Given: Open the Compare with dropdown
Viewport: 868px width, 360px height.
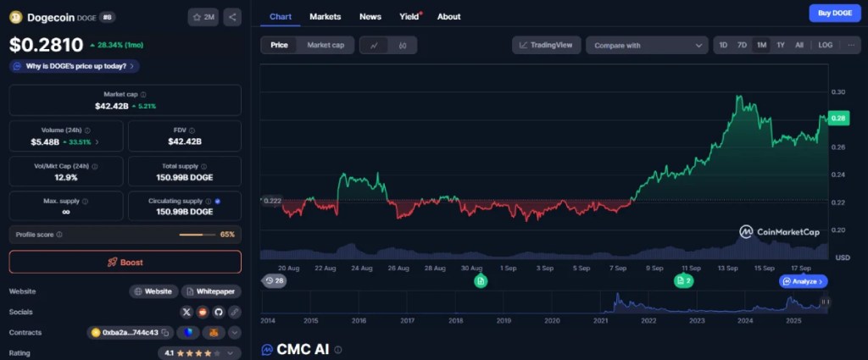Looking at the screenshot, I should tap(647, 45).
